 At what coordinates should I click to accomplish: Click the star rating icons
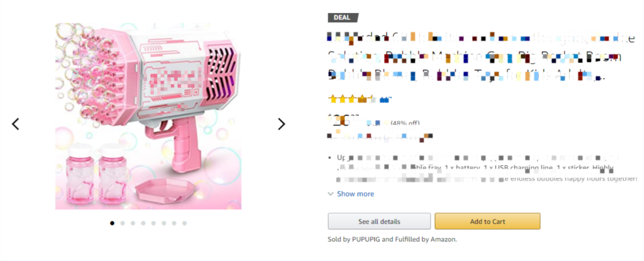[352, 99]
